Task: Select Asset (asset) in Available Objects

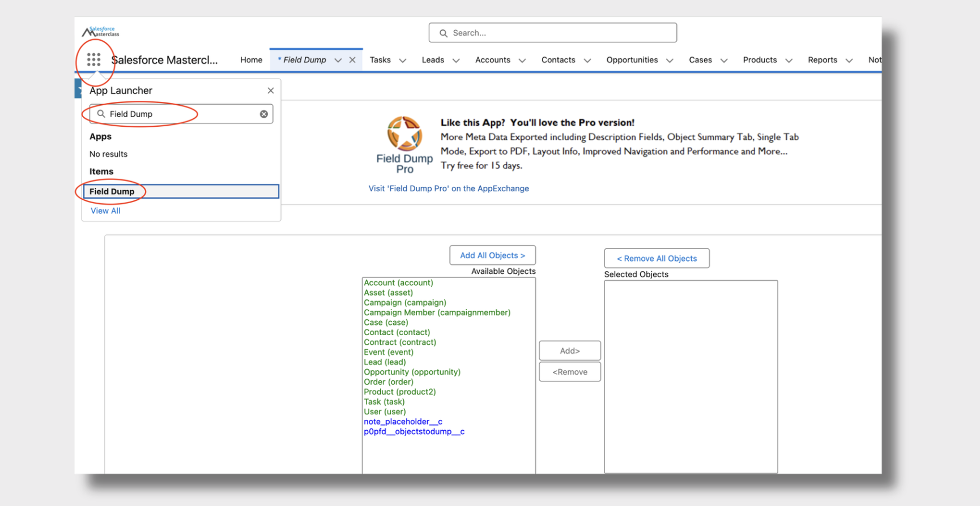Action: coord(388,293)
